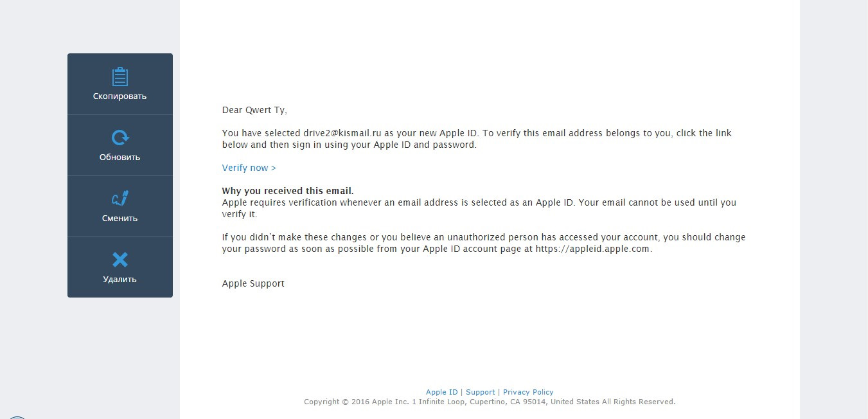Click the 'Apple Support' signature text

tap(253, 283)
